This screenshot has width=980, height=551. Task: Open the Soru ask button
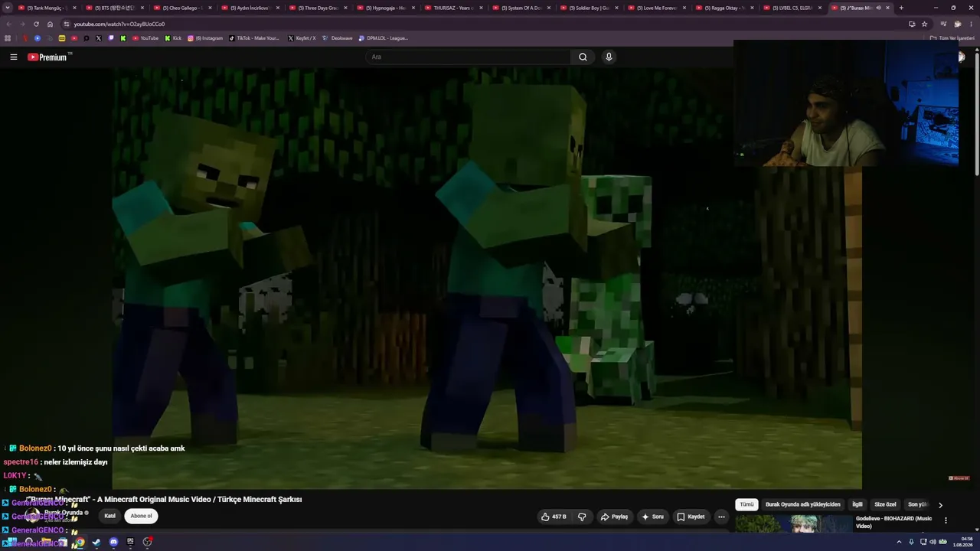(x=652, y=517)
